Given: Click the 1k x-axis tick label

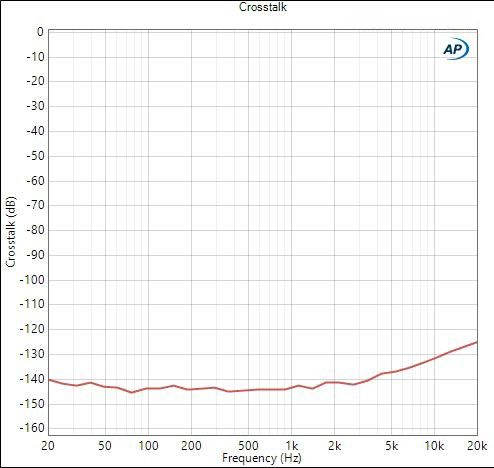Looking at the screenshot, I should point(291,446).
